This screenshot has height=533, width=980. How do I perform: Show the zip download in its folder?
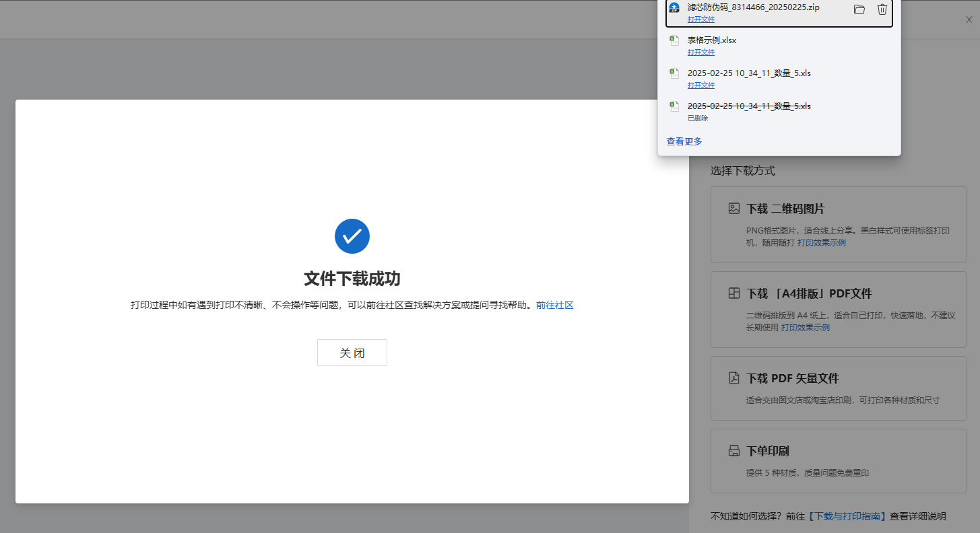pos(859,9)
